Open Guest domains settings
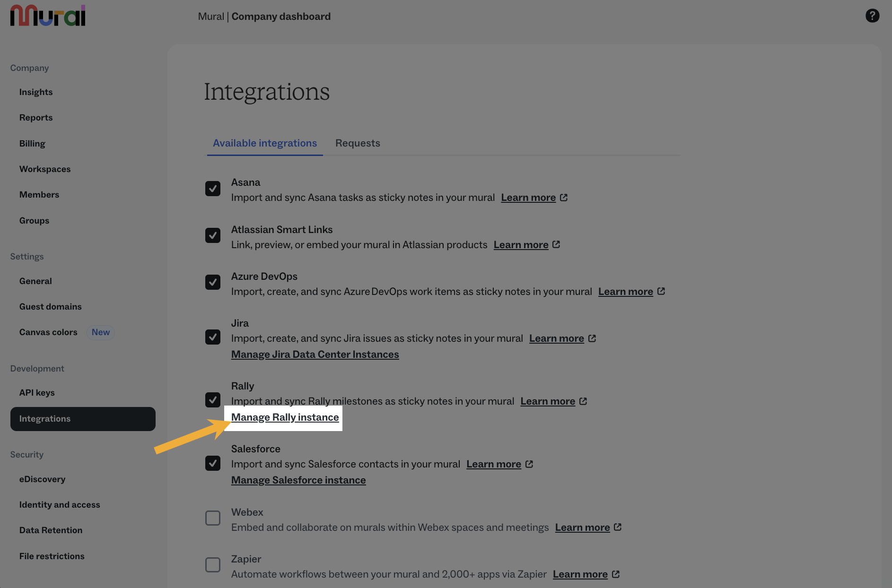 click(x=51, y=307)
